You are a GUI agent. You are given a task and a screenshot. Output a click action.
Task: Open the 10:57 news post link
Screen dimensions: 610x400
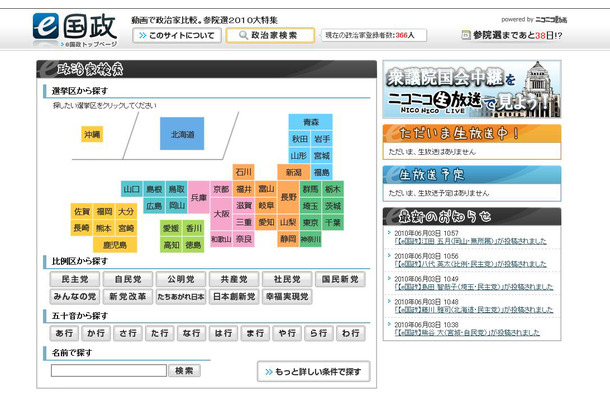(x=470, y=241)
